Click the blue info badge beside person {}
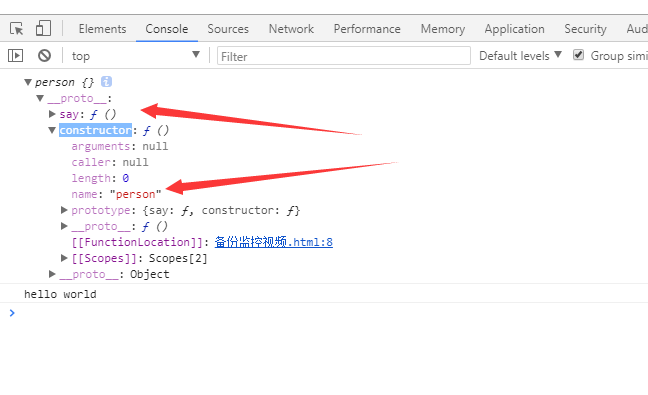 click(106, 82)
